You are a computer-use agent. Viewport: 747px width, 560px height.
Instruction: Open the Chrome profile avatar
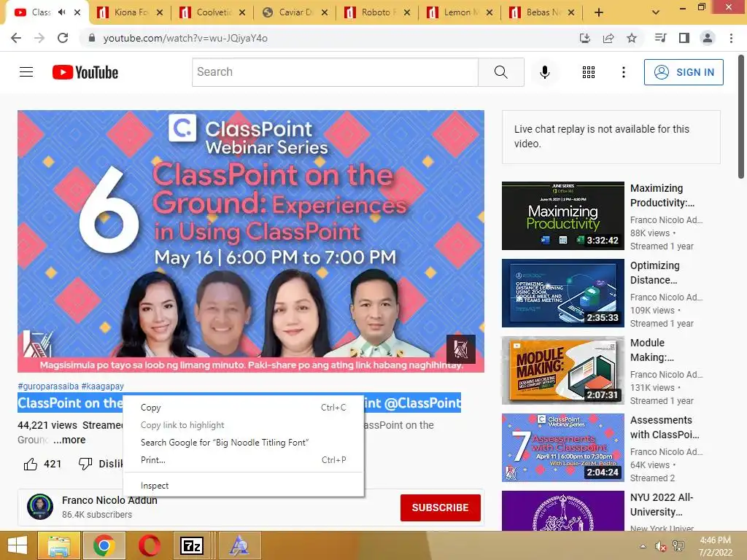coord(708,38)
